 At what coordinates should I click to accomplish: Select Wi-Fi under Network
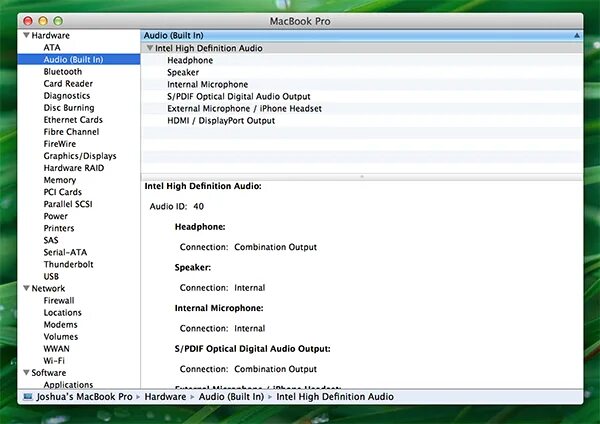54,360
